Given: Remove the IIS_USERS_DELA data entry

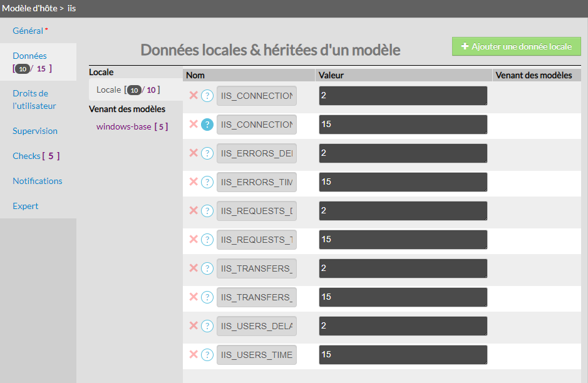Looking at the screenshot, I should [193, 325].
